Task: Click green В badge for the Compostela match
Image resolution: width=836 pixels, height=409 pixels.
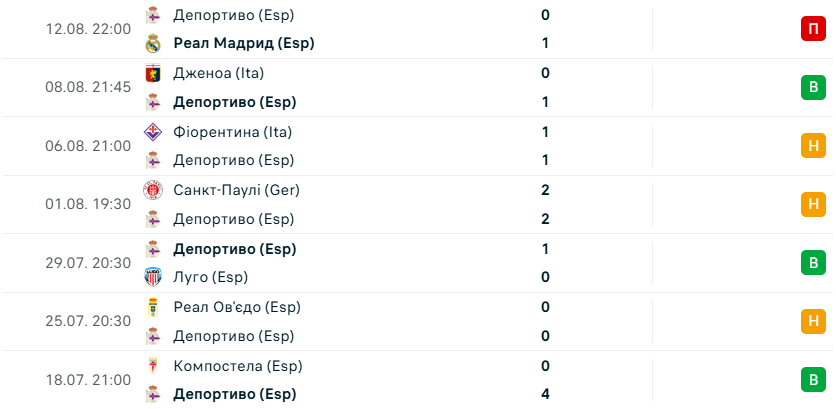Action: click(x=813, y=380)
